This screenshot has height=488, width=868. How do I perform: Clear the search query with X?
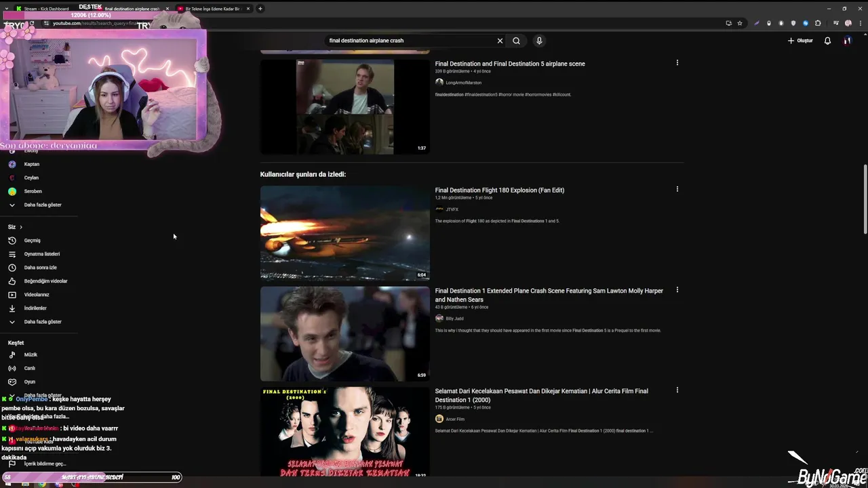coord(500,41)
